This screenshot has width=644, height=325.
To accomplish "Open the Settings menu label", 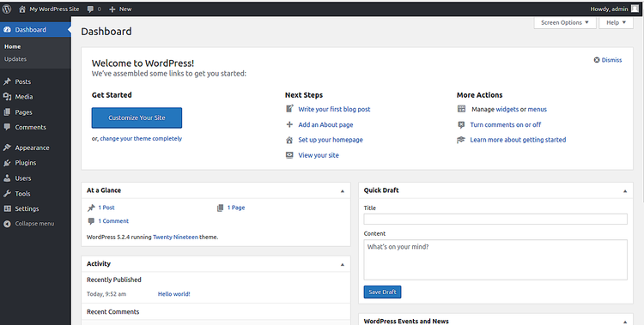I will [27, 208].
